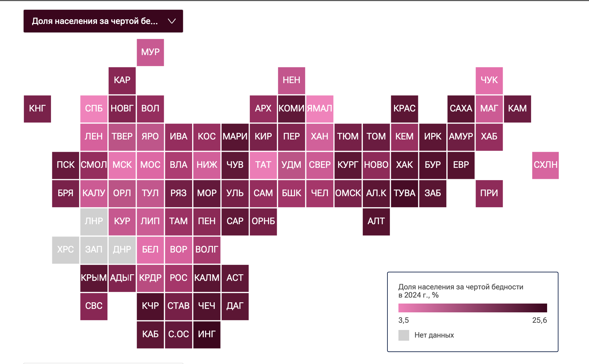The width and height of the screenshot is (589, 364).
Task: Select the ПРИ region tile
Action: [489, 193]
